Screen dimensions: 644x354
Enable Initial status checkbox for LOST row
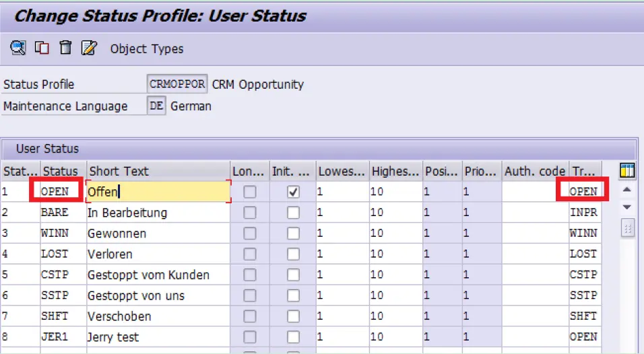coord(293,254)
